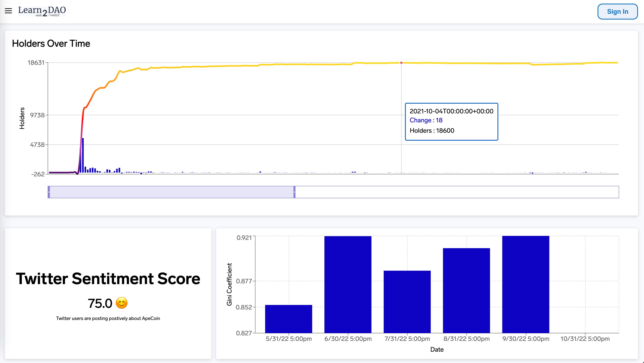This screenshot has width=644, height=363.
Task: Click the 18631 y-axis label
Action: tap(36, 62)
